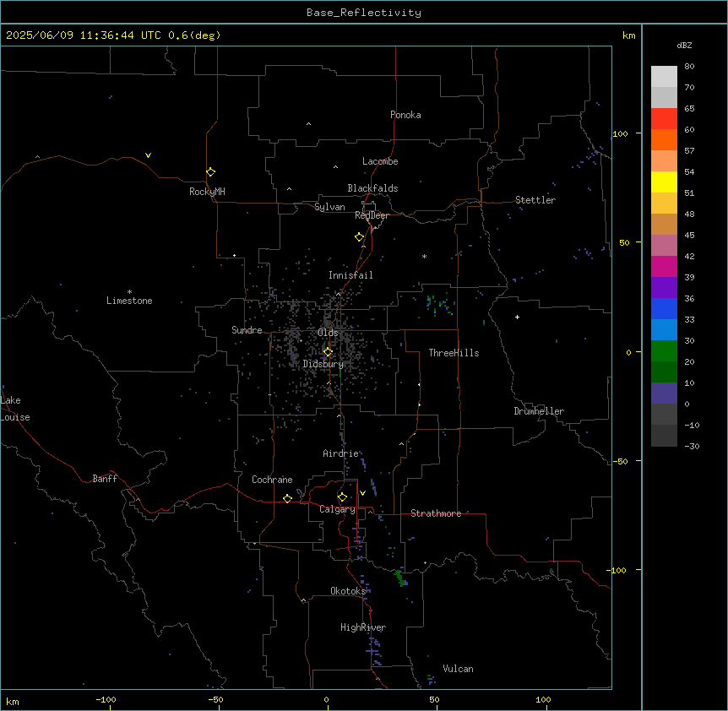Screen dimensions: 728x711
Task: Click the Olds town label
Action: [328, 333]
